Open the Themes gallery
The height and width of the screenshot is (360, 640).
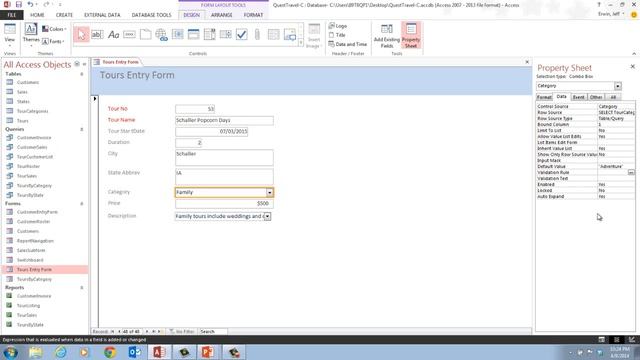[31, 35]
